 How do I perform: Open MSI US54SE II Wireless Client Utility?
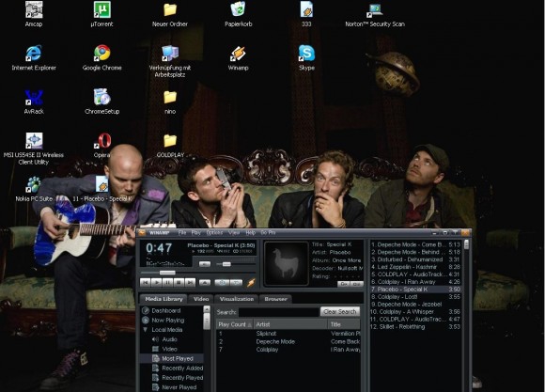pos(34,149)
